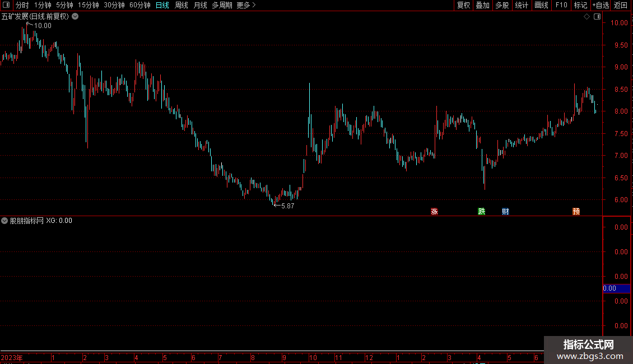Viewport: 633px width, 364px height.
Task: Open the dropdown next to 五矿发展 title
Action: click(x=75, y=16)
